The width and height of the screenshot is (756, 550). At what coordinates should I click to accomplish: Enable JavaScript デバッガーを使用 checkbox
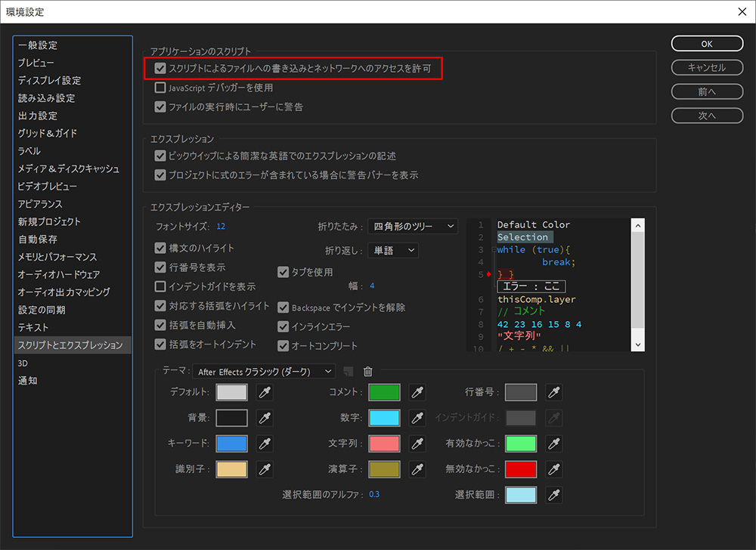click(160, 88)
